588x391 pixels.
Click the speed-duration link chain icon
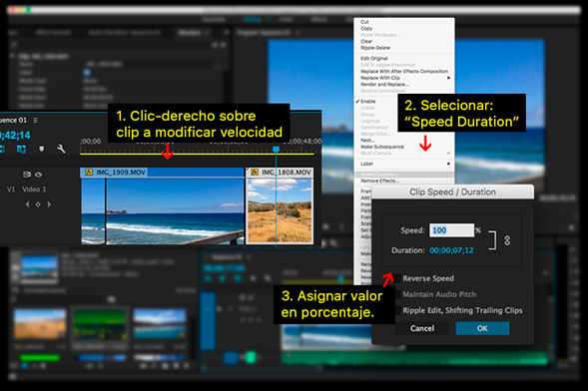507,240
